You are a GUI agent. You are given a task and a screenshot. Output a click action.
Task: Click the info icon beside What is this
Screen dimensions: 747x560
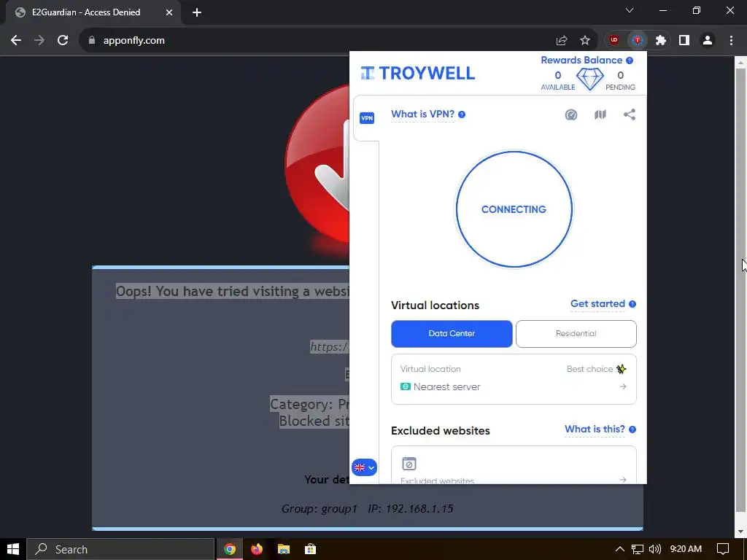(x=632, y=429)
